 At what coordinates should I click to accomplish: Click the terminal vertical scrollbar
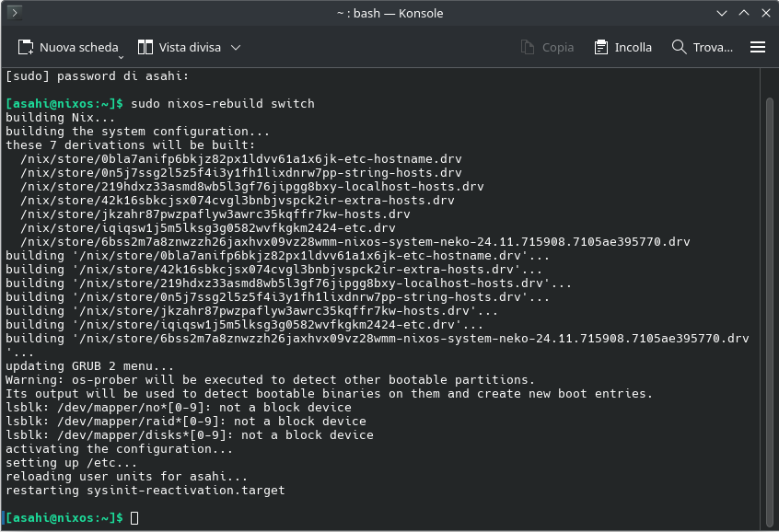pos(770,304)
